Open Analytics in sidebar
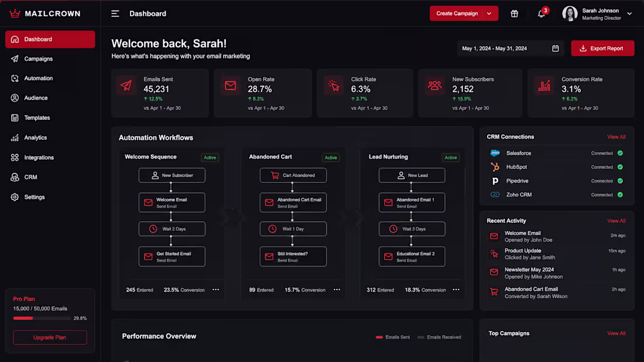 point(50,137)
